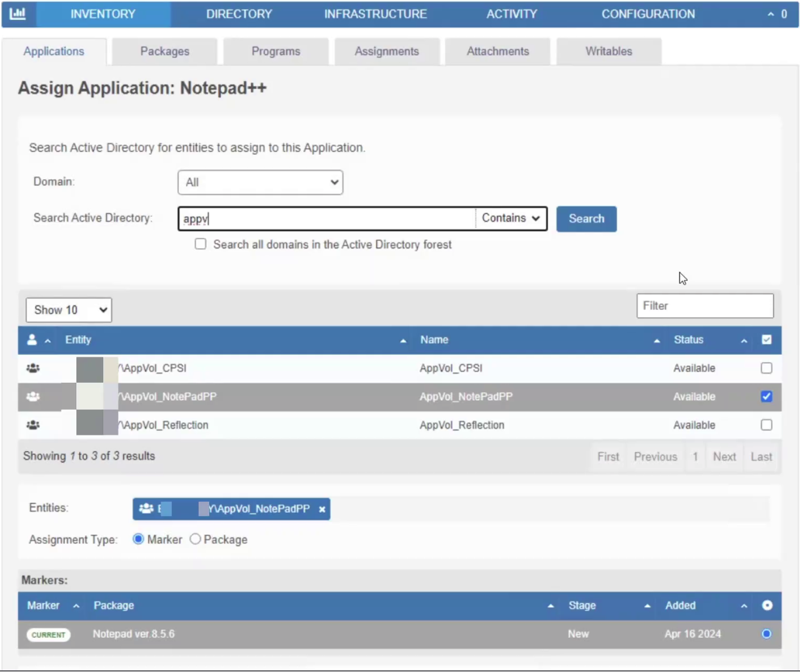Uncheck the AppVol_NotePadPP row checkbox

point(766,396)
